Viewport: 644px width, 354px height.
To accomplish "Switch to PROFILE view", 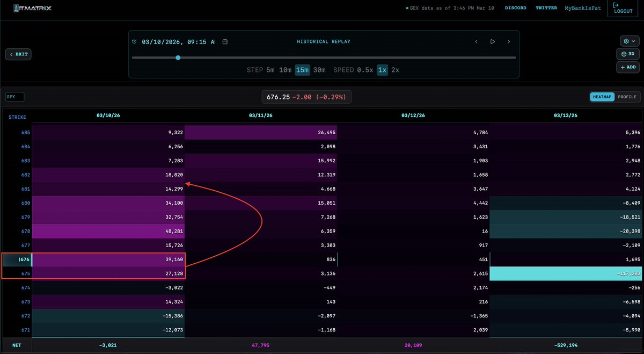I will pyautogui.click(x=626, y=97).
